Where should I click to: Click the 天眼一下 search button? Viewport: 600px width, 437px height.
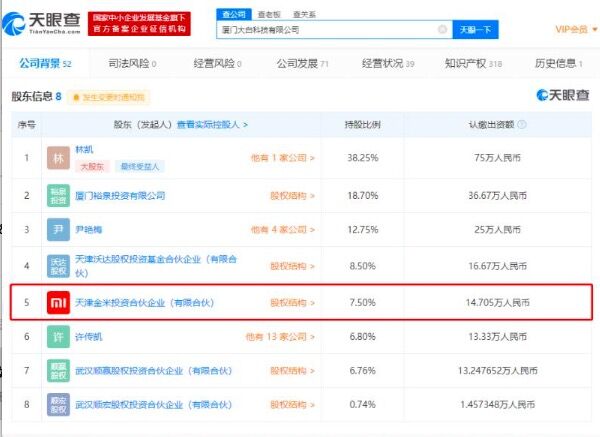(x=475, y=29)
